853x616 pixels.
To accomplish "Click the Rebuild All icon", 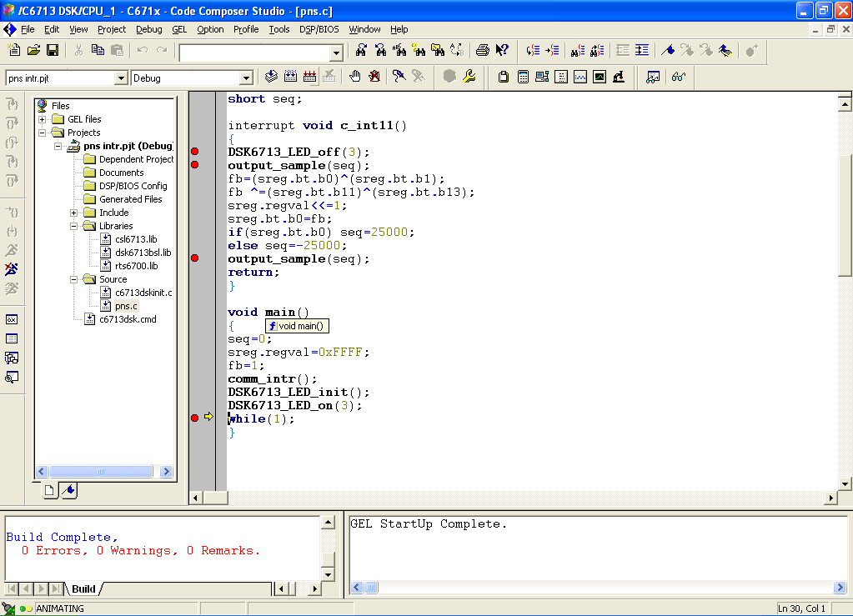I will 309,77.
